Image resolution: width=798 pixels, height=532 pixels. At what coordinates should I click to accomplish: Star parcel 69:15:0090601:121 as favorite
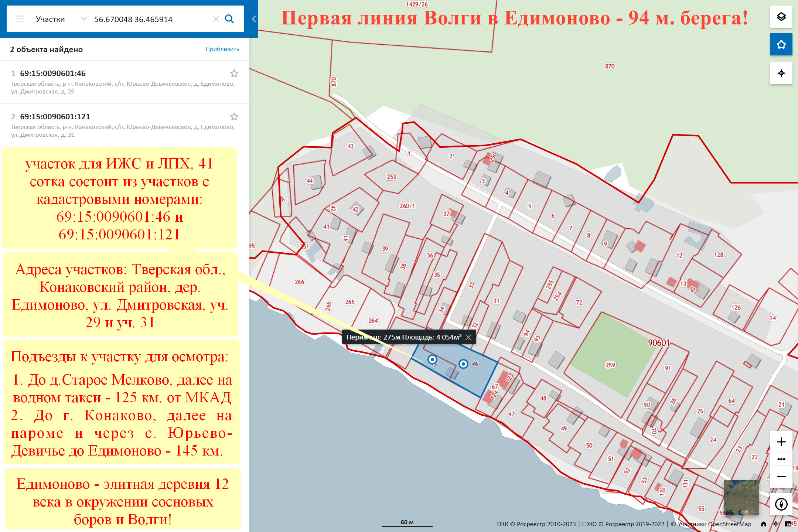pos(234,116)
